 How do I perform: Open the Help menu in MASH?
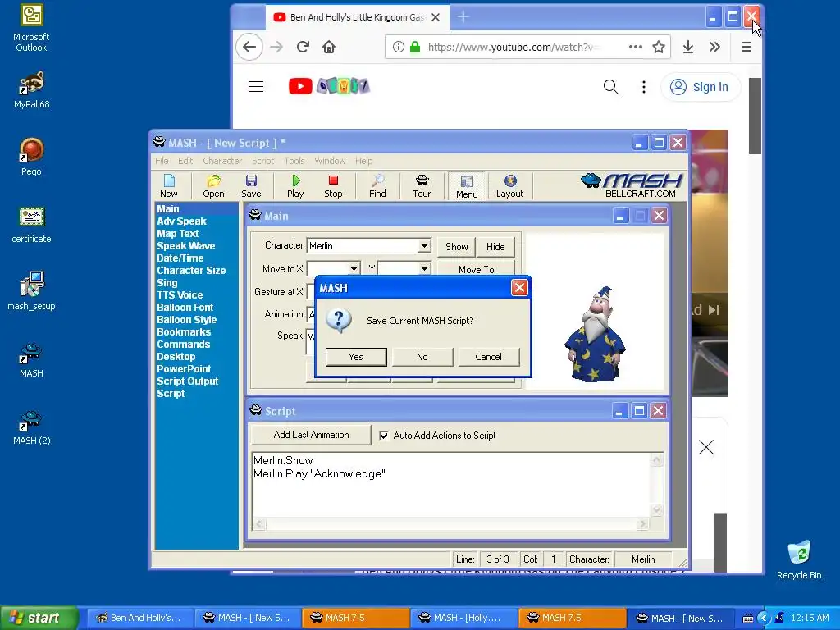[363, 161]
